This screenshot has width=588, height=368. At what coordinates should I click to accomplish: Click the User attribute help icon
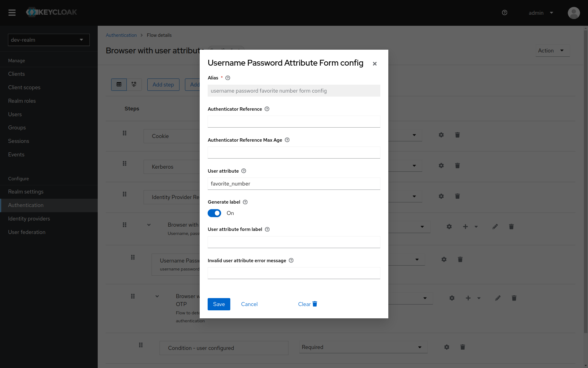click(243, 171)
